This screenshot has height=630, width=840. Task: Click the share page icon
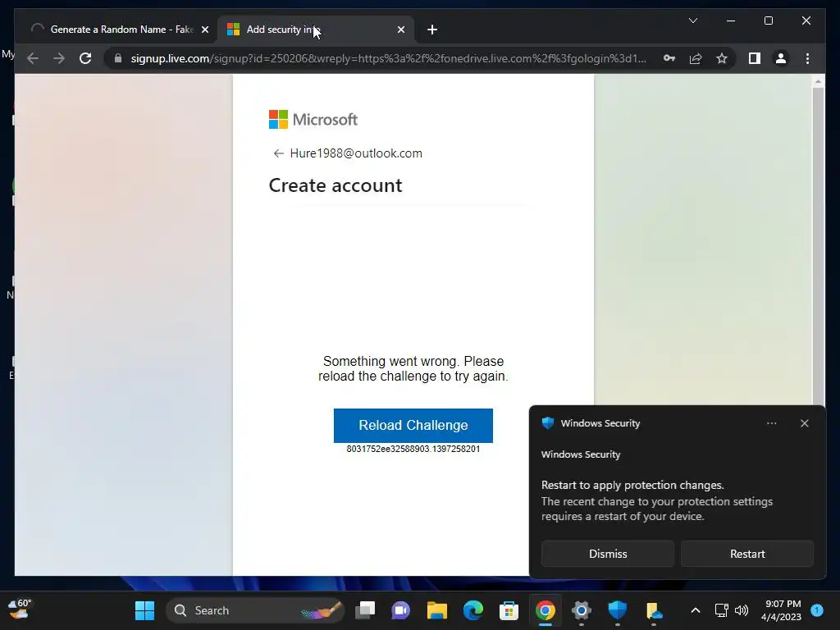(696, 58)
